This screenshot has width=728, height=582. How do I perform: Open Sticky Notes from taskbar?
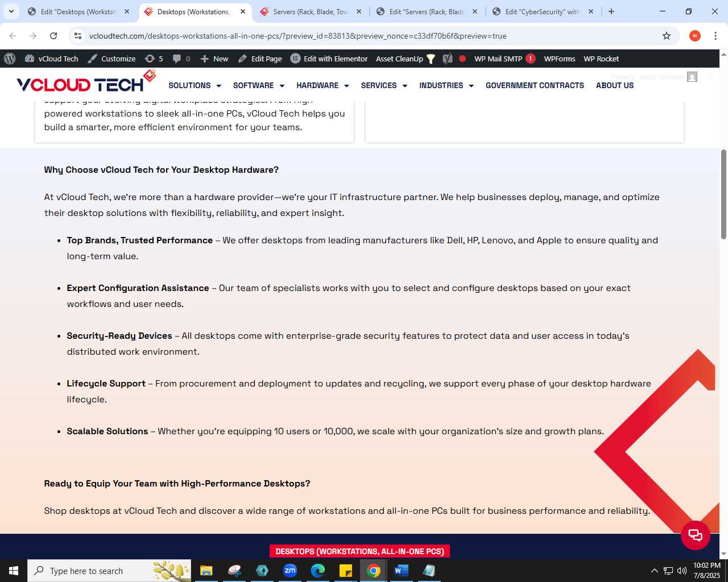pyautogui.click(x=346, y=571)
